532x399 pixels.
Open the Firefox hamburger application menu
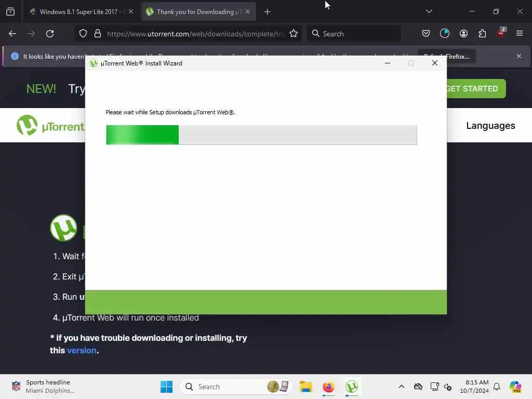tap(520, 33)
